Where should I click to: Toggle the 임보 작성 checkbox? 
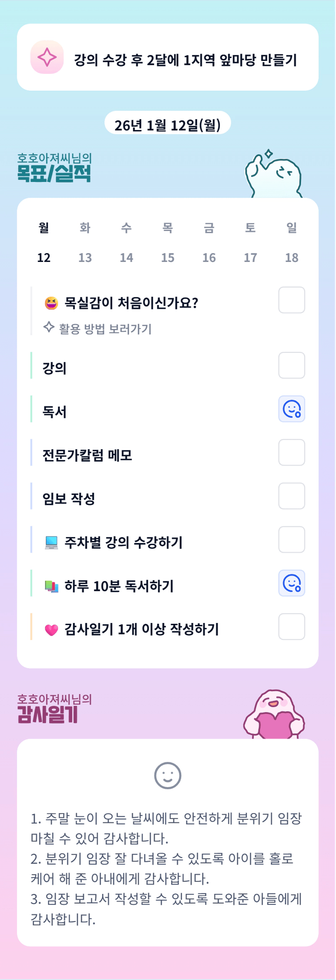[x=291, y=496]
